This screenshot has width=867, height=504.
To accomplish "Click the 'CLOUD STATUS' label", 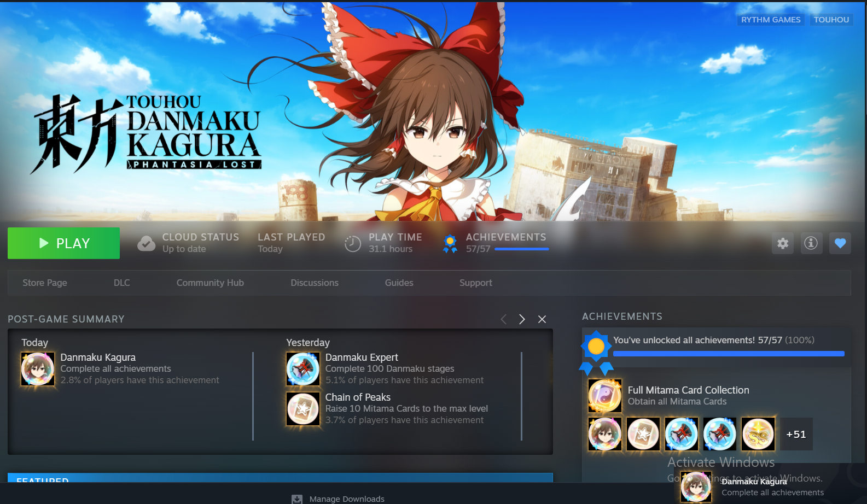I will pyautogui.click(x=201, y=237).
